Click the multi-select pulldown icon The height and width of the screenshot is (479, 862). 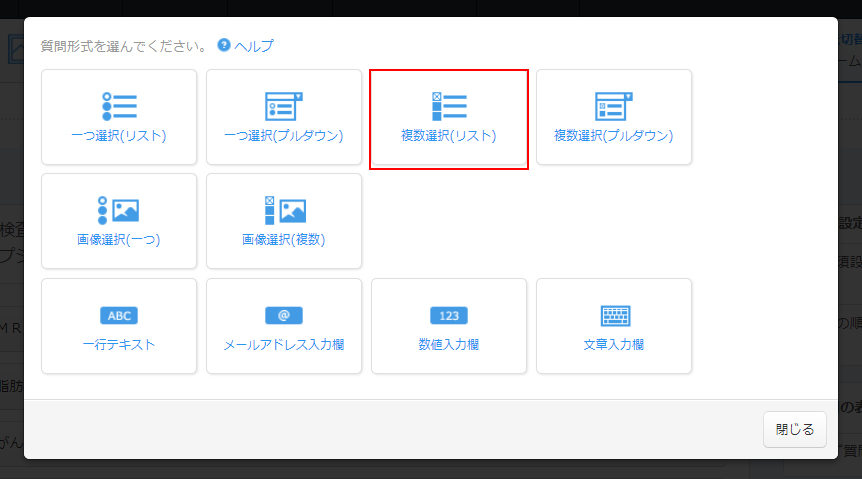tap(614, 106)
